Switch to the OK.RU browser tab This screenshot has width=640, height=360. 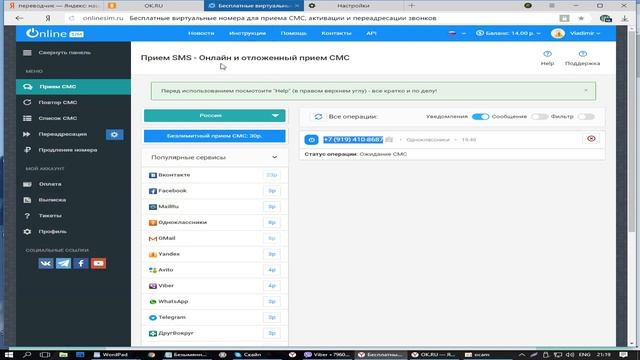[153, 6]
